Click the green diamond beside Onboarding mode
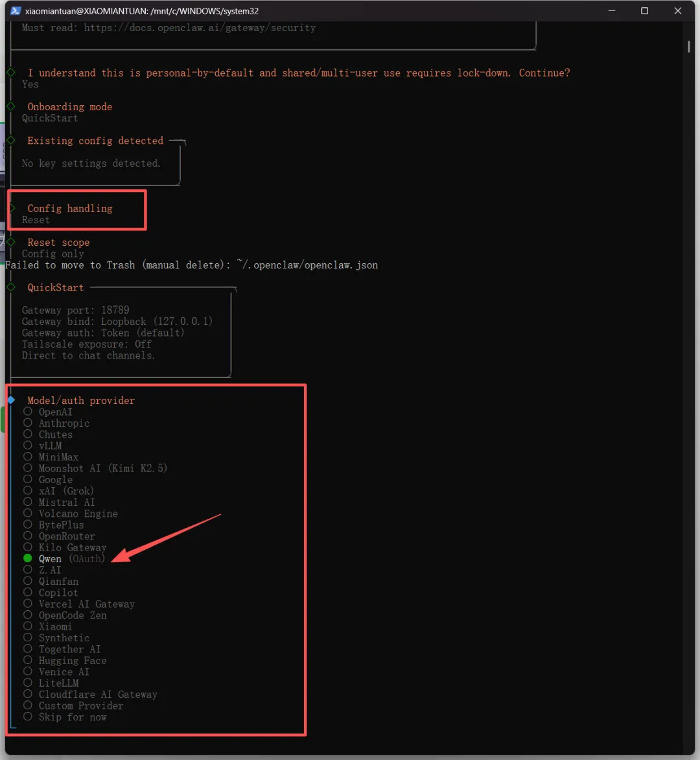This screenshot has width=700, height=760. click(10, 106)
